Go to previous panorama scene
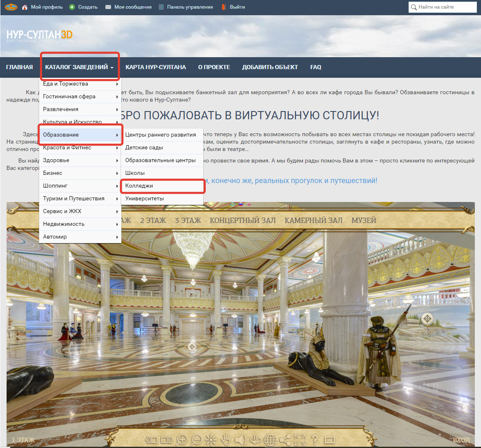Screen dimensions: 481x448 coord(152,440)
